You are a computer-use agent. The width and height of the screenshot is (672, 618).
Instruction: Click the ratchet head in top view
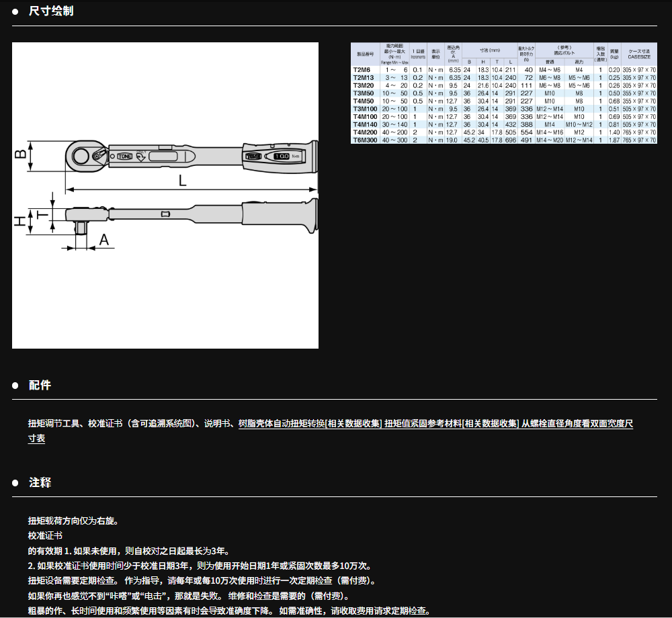pyautogui.click(x=85, y=155)
